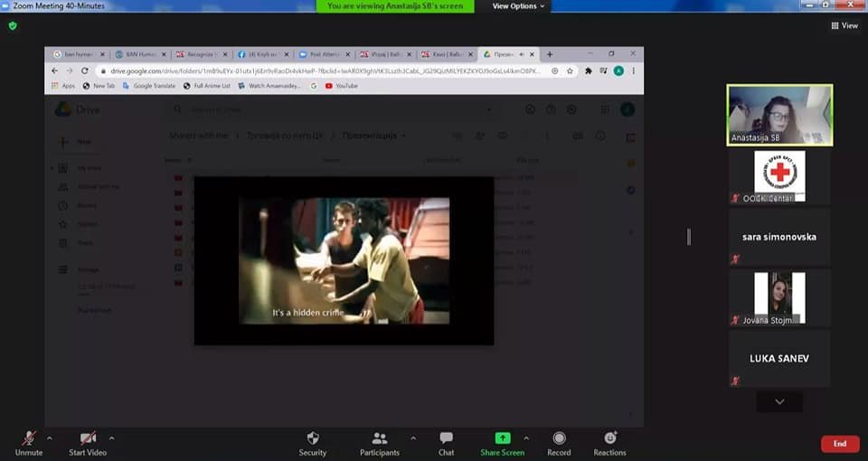868x461 pixels.
Task: Switch to the Facebook browser tab
Action: (x=263, y=54)
